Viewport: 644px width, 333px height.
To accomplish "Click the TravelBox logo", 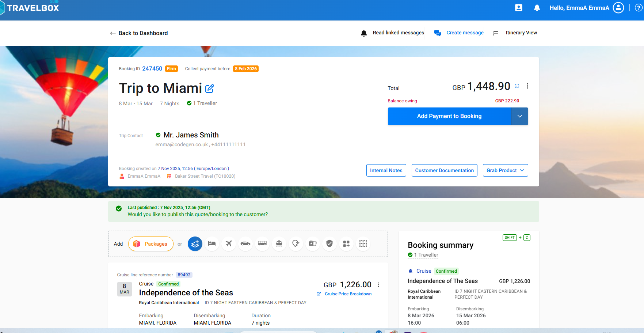I will tap(30, 8).
